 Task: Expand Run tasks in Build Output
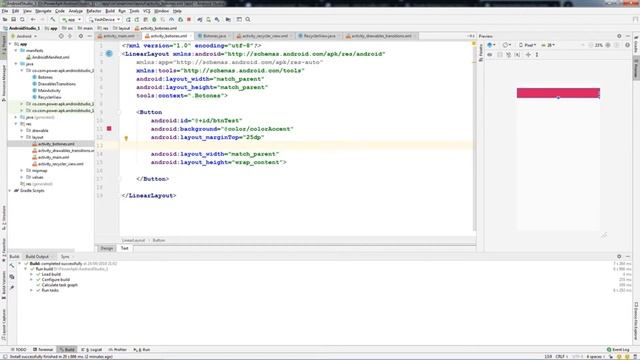pos(31,290)
